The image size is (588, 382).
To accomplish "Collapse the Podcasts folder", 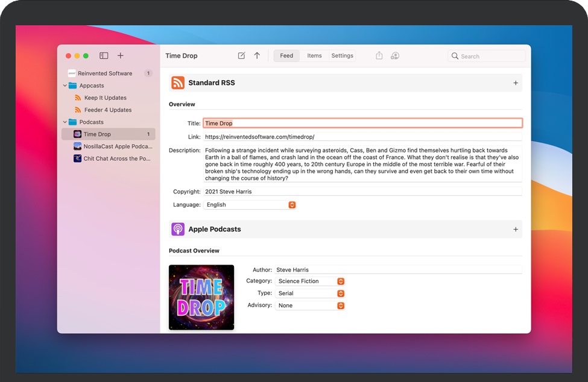I will click(x=65, y=122).
